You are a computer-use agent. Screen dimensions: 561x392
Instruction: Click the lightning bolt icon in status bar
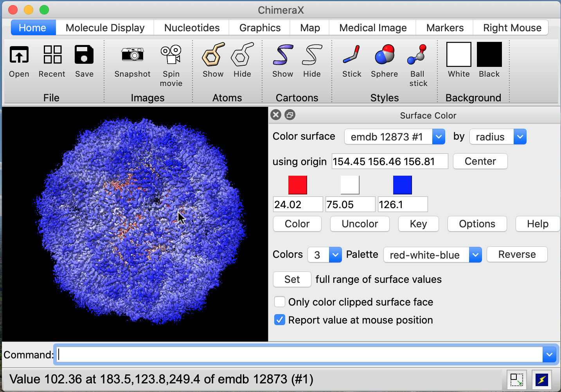[x=541, y=379]
